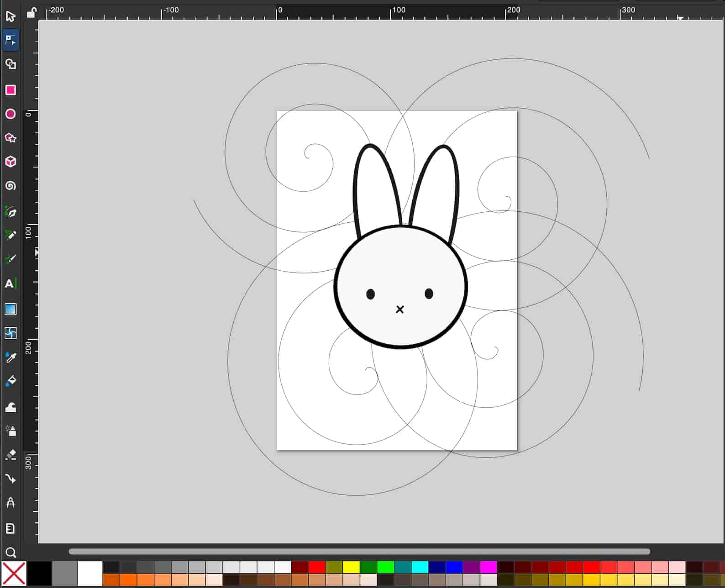The height and width of the screenshot is (588, 725).
Task: Activate the Eraser tool
Action: [11, 455]
